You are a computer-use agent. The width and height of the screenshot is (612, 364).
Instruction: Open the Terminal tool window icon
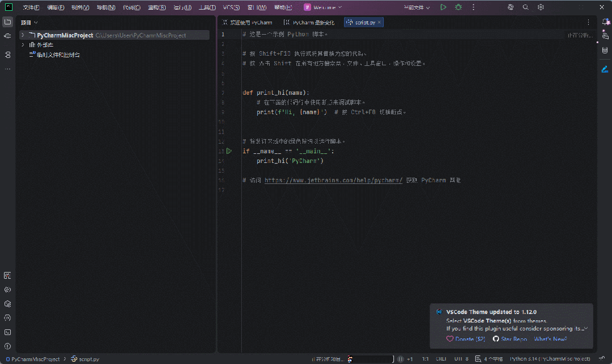click(7, 332)
